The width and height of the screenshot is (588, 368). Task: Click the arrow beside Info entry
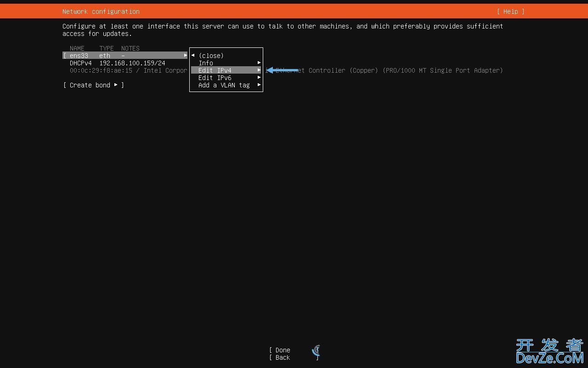[x=259, y=63]
